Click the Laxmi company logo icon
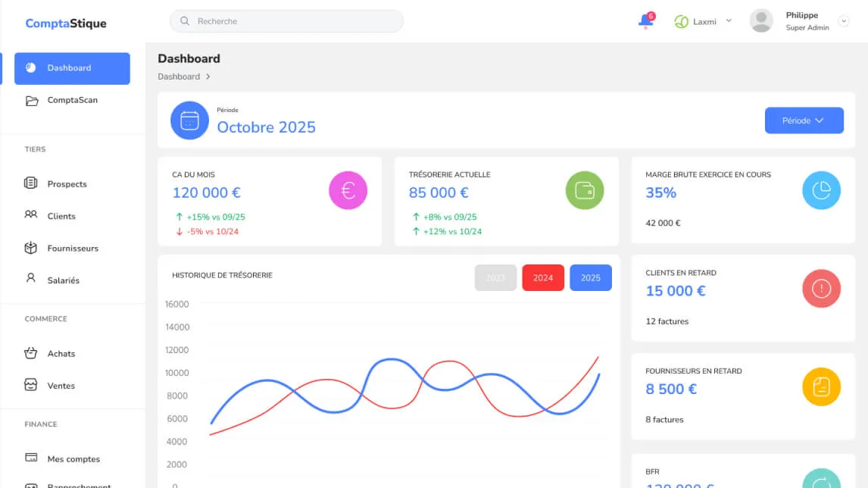 [x=682, y=22]
